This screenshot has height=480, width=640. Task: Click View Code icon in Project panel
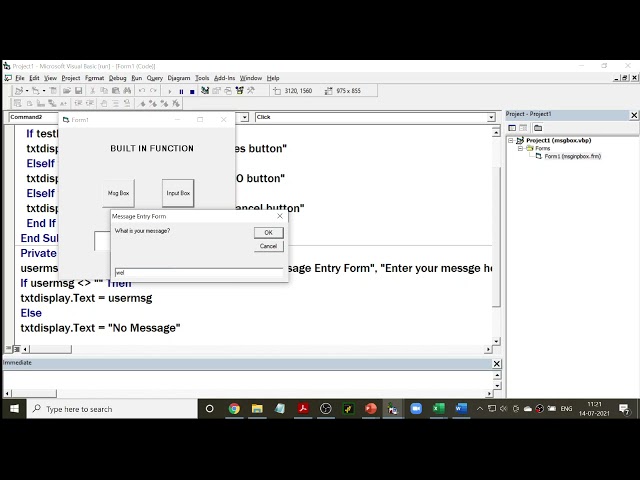[x=512, y=128]
